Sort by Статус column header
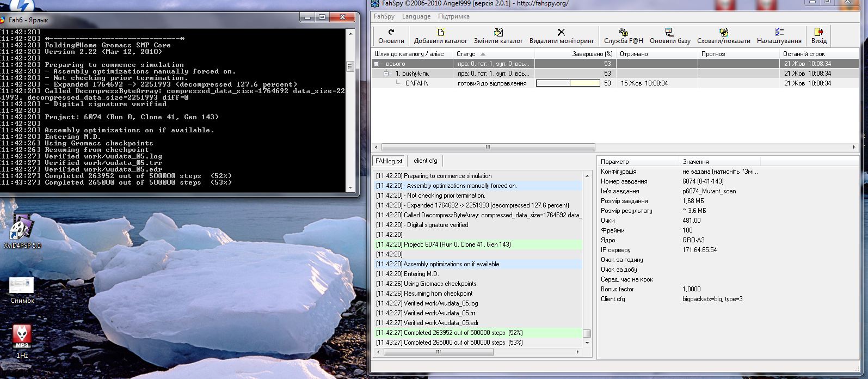The width and height of the screenshot is (868, 379). [x=494, y=54]
